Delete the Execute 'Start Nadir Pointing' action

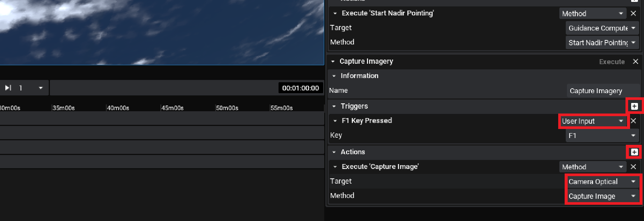click(x=634, y=13)
